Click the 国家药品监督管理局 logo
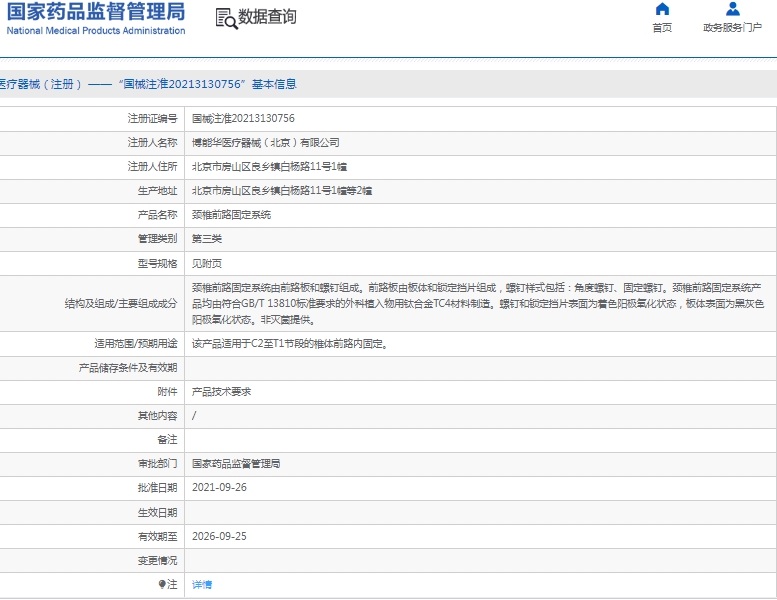Screen dimensions: 777x600 coord(96,12)
